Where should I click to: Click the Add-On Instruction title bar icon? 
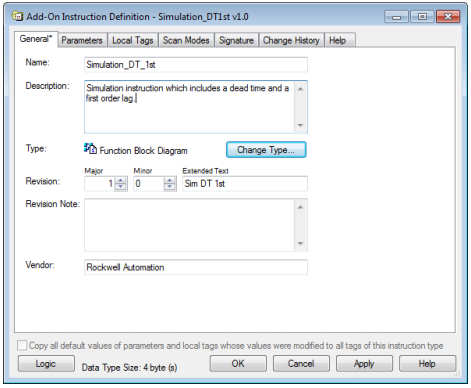(17, 16)
